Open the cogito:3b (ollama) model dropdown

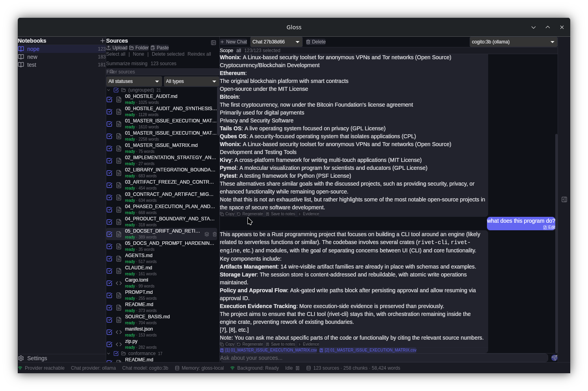(513, 42)
